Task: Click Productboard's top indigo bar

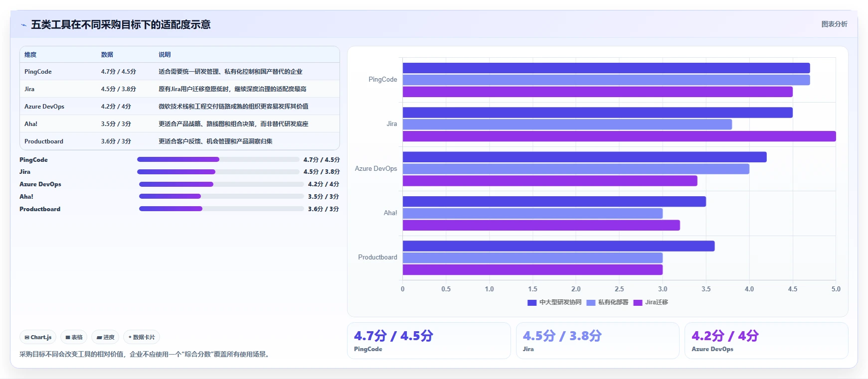Action: [559, 246]
